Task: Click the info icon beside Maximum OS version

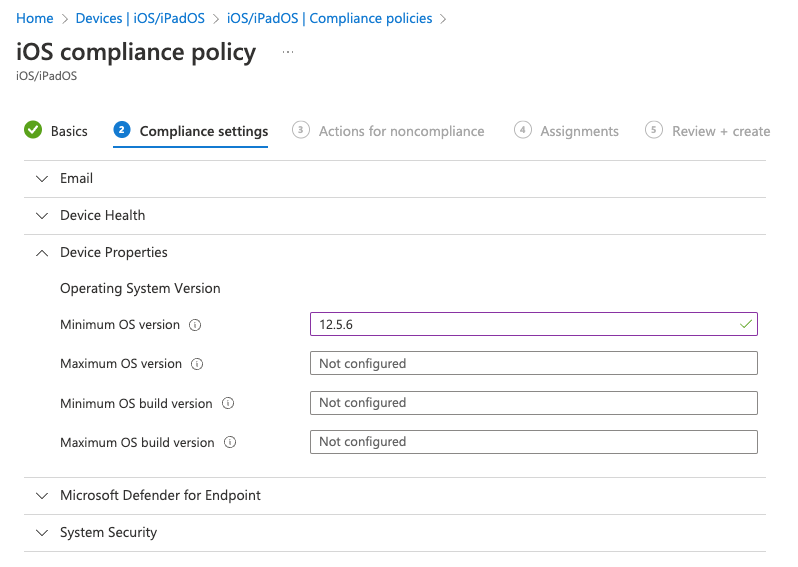Action: pos(197,364)
